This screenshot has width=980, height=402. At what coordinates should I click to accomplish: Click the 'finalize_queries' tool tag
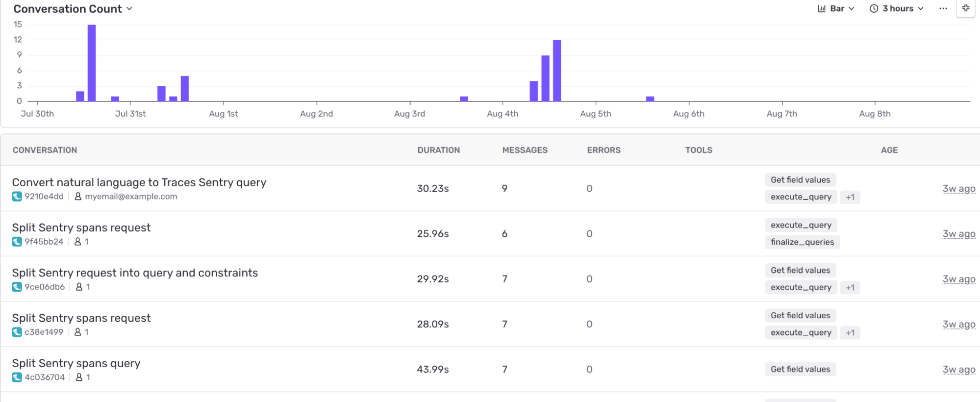pos(803,242)
